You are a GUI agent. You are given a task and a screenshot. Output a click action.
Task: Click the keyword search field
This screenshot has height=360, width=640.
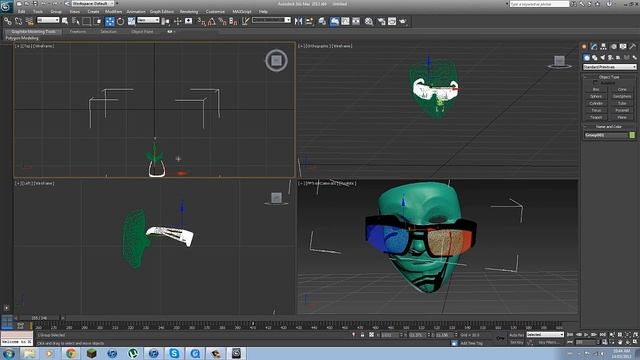539,4
